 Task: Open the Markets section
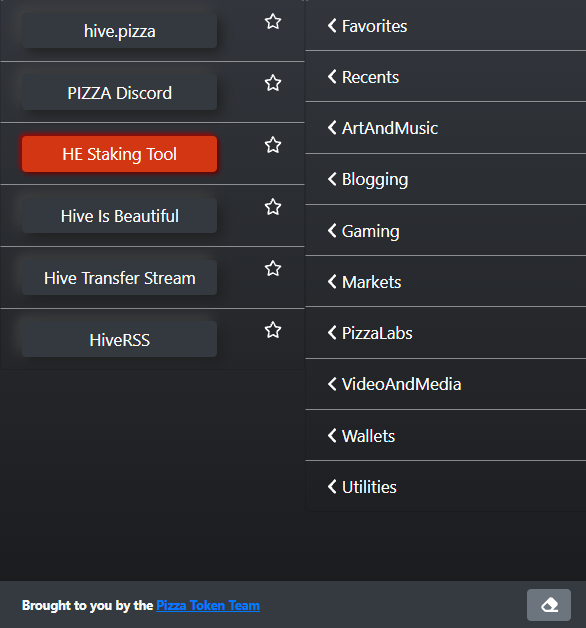click(x=445, y=282)
